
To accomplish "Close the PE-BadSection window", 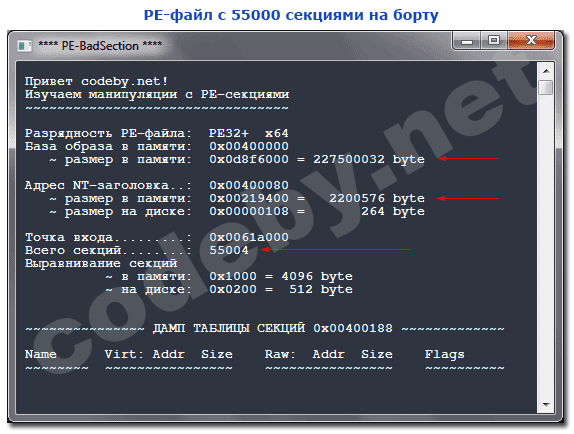I will [531, 40].
